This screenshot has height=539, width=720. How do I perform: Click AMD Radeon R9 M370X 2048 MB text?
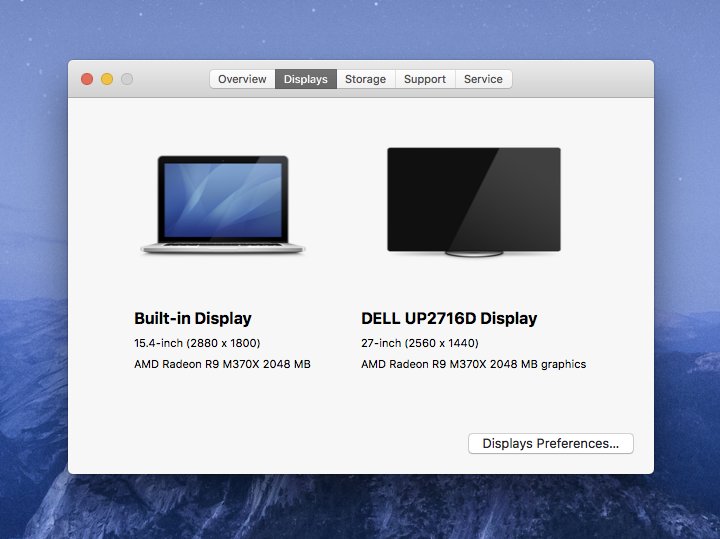coord(222,364)
